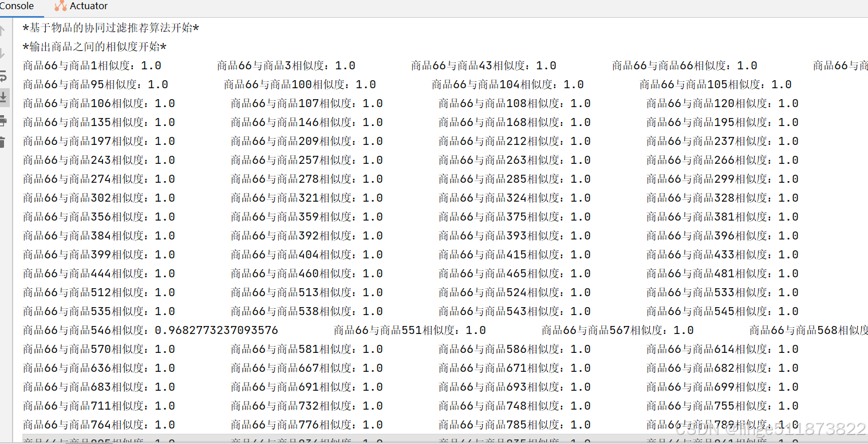The height and width of the screenshot is (444, 868).
Task: Select '商品66与商品43相似度：1.0' entry
Action: [x=484, y=66]
